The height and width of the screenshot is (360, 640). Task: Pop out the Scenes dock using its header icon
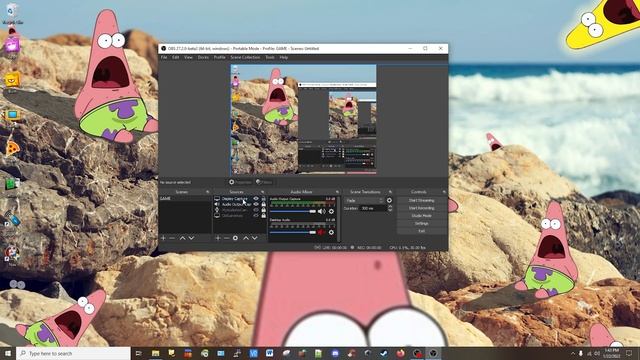207,192
